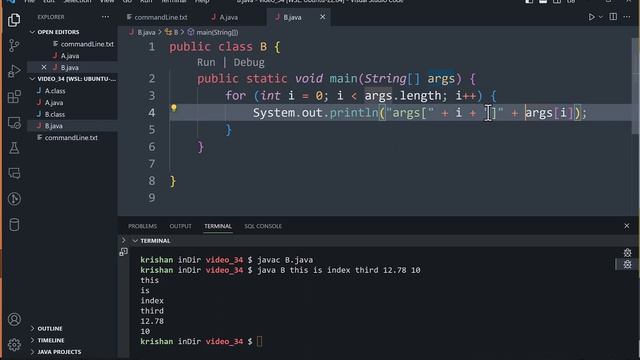Click 'args.length' in line 3
Viewport: 640px width, 360px height.
(x=403, y=96)
